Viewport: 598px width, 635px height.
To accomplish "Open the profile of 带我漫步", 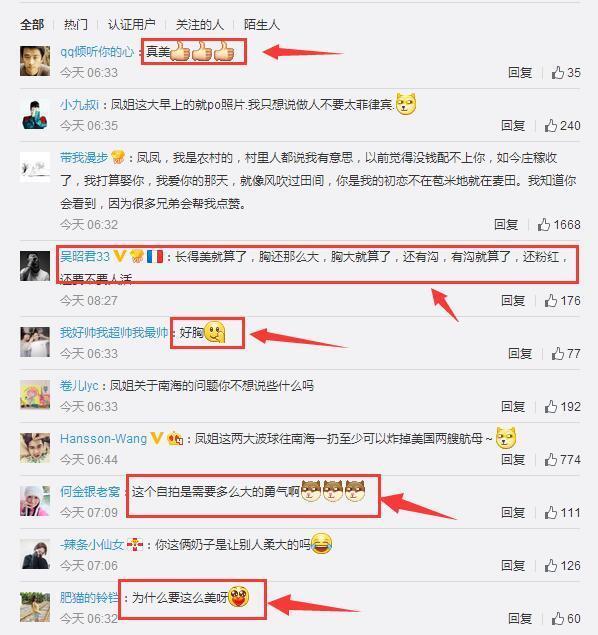I will point(84,158).
